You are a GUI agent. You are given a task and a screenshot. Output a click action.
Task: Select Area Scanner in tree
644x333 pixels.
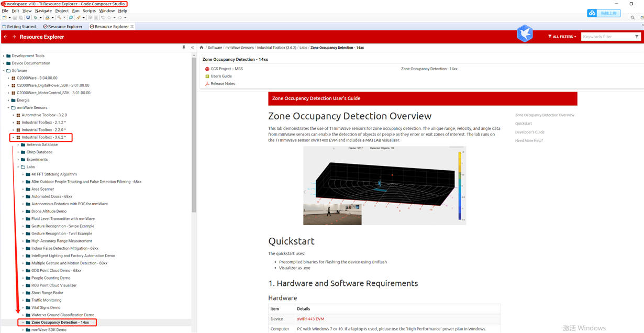click(x=43, y=189)
